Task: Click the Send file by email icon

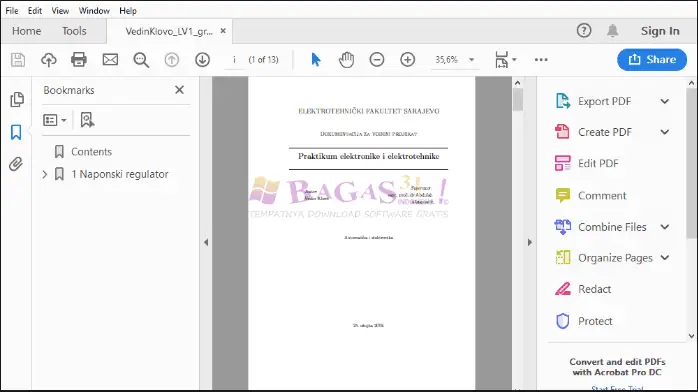Action: tap(110, 60)
